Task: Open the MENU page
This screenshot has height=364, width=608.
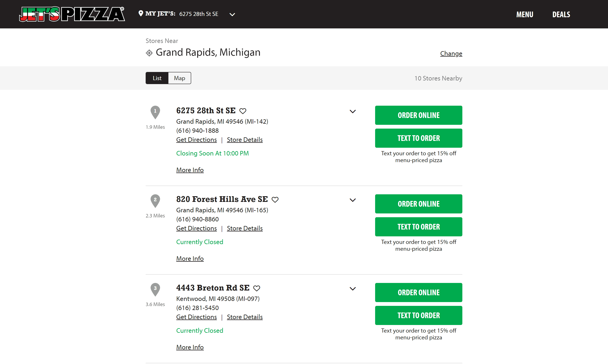Action: coord(525,14)
